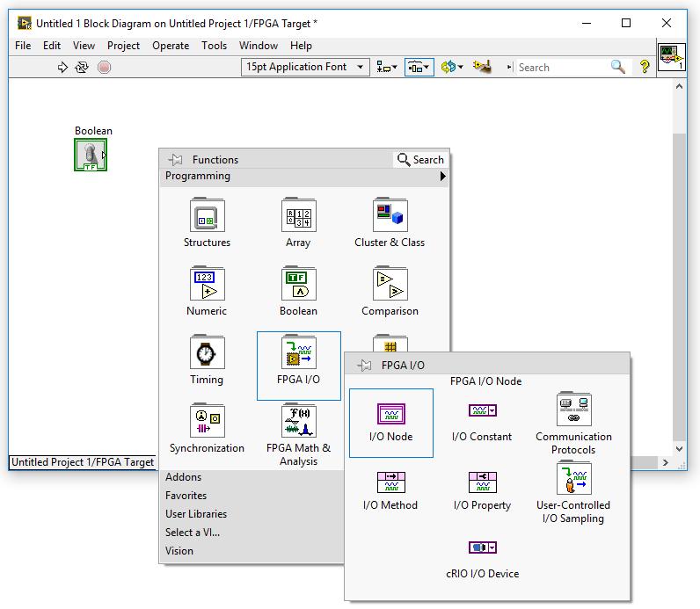This screenshot has height=609, width=700.
Task: Click Select a VI... entry
Action: pos(193,533)
